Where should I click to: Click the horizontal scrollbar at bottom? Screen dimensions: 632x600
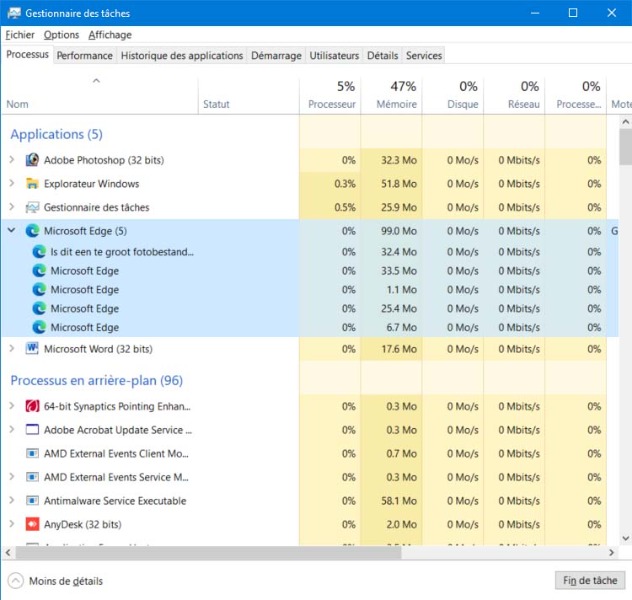click(x=200, y=552)
